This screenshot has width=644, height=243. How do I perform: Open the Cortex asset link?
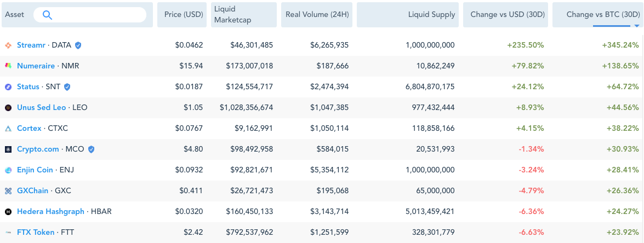pyautogui.click(x=29, y=129)
